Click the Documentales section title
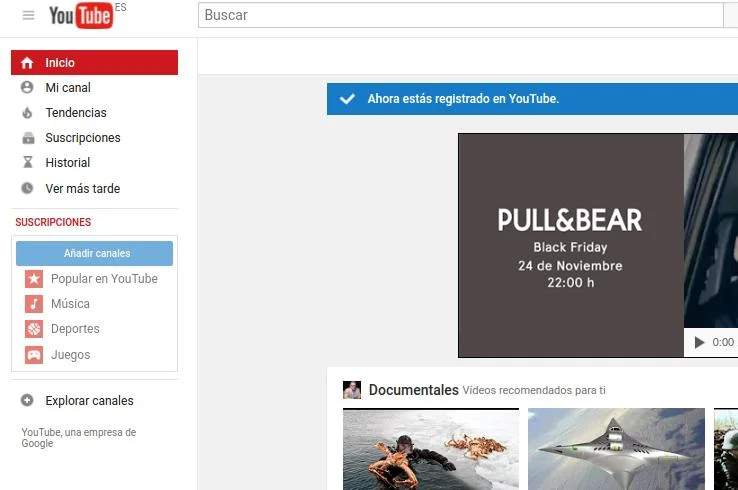 click(x=413, y=390)
